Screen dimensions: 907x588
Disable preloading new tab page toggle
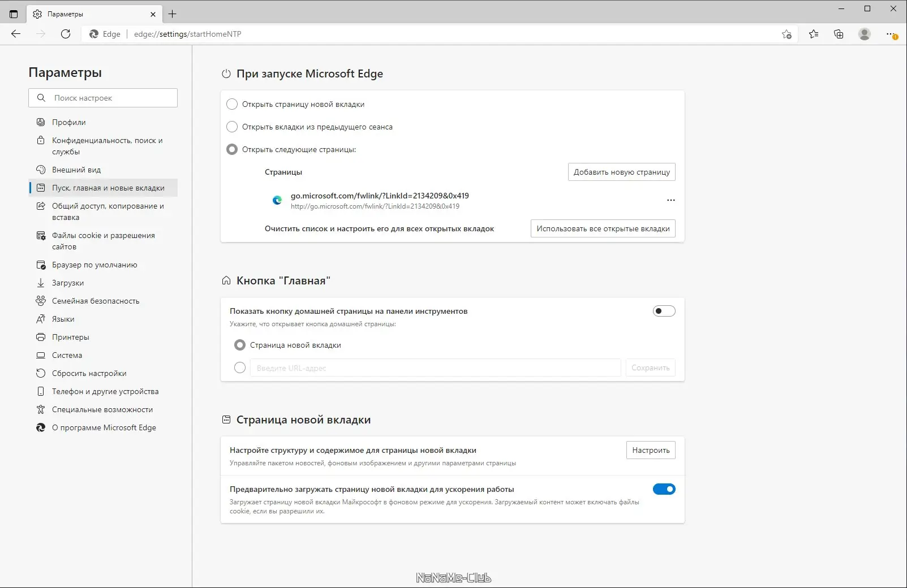tap(664, 489)
